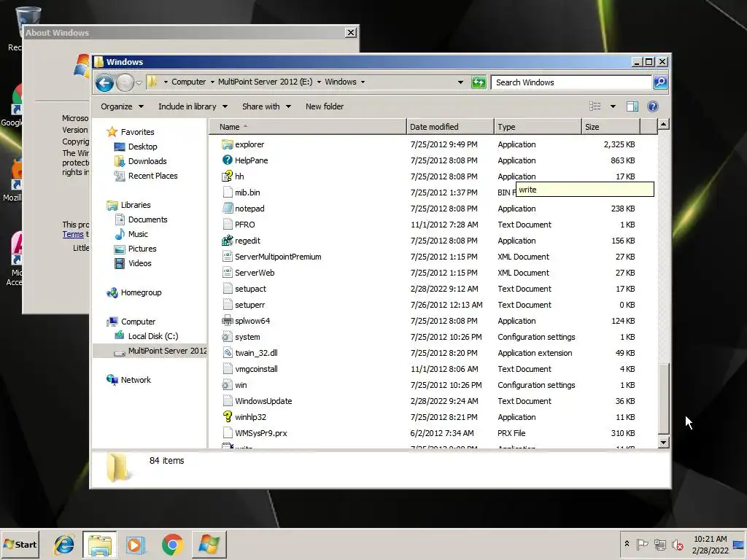Select the splwow64 printer icon
747x560 pixels.
point(228,321)
